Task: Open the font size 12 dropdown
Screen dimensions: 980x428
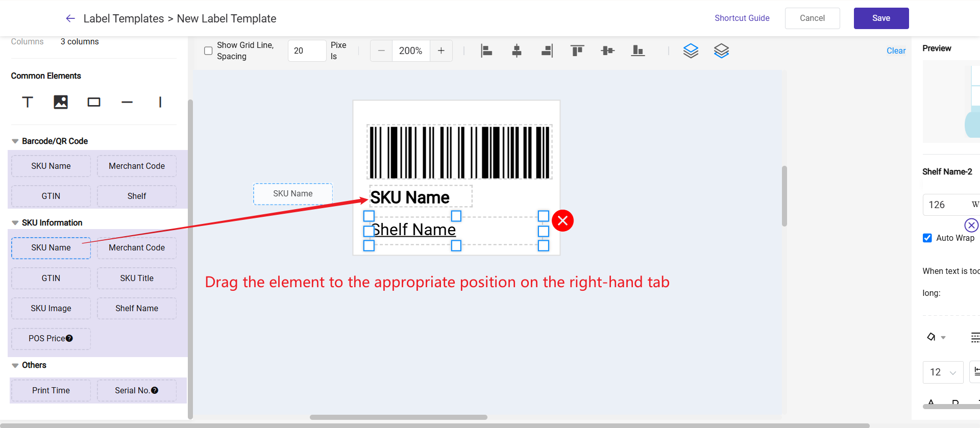Action: coord(943,372)
